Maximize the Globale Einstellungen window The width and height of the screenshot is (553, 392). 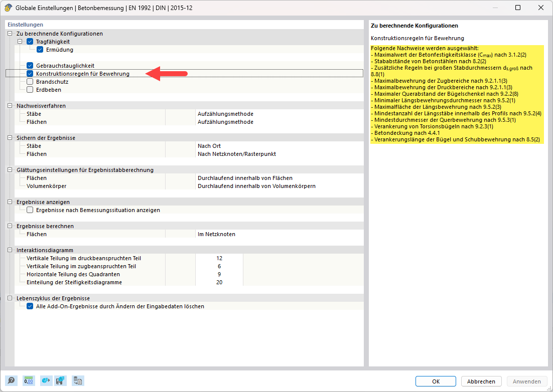(x=518, y=8)
